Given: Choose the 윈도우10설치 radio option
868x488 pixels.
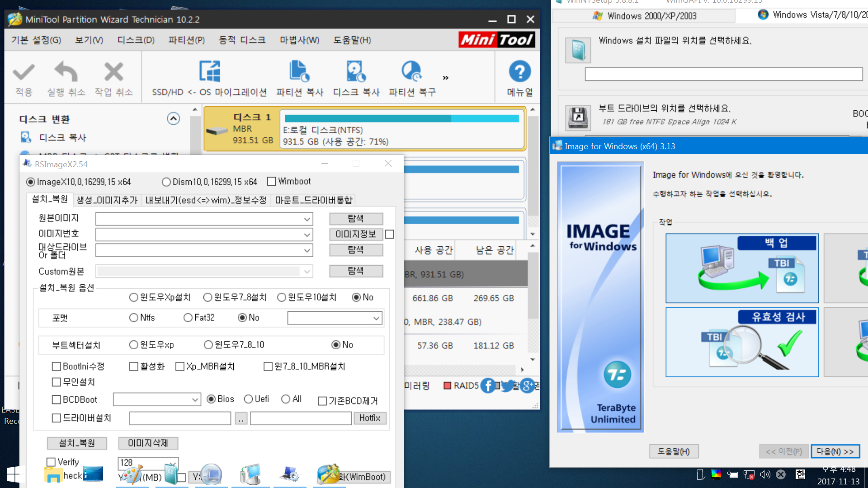Looking at the screenshot, I should (x=282, y=297).
